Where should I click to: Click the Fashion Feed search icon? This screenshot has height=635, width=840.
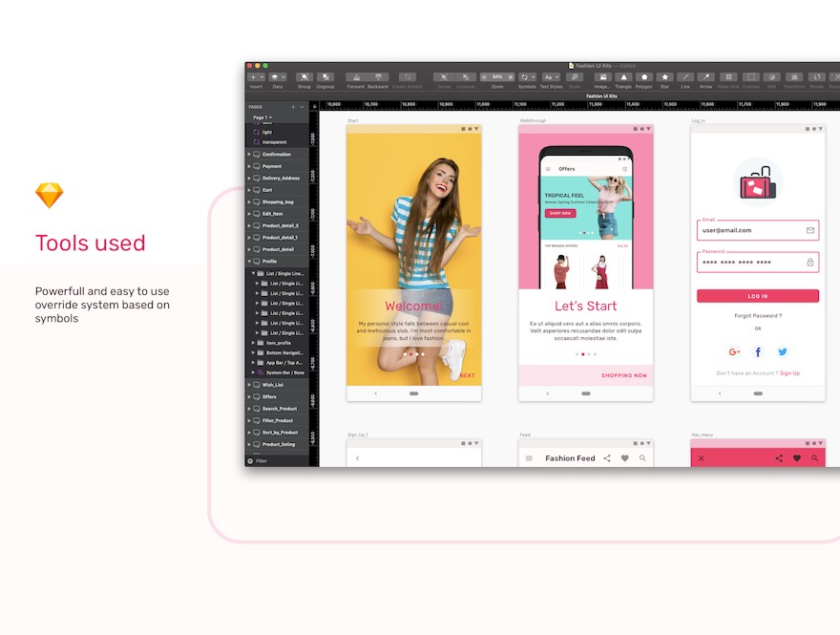(x=642, y=458)
